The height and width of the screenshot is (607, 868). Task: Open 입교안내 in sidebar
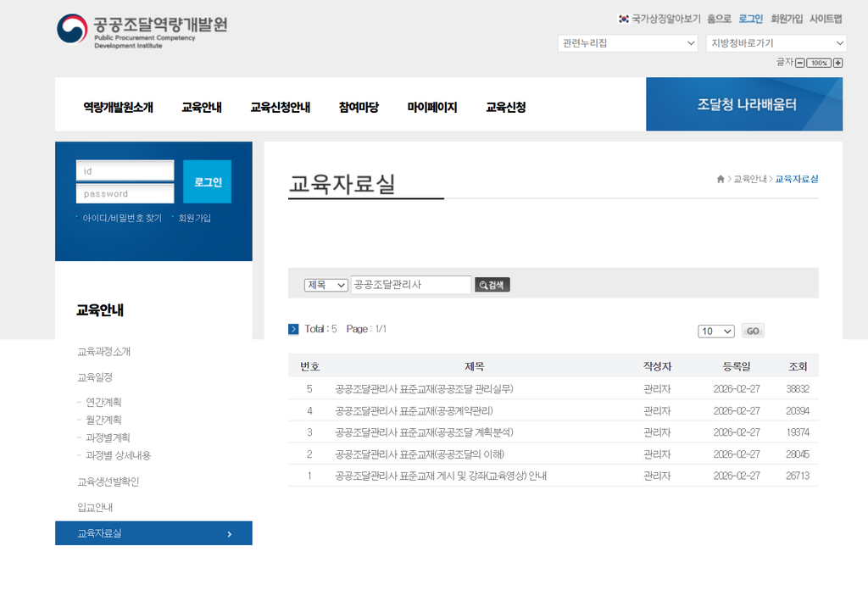click(95, 507)
